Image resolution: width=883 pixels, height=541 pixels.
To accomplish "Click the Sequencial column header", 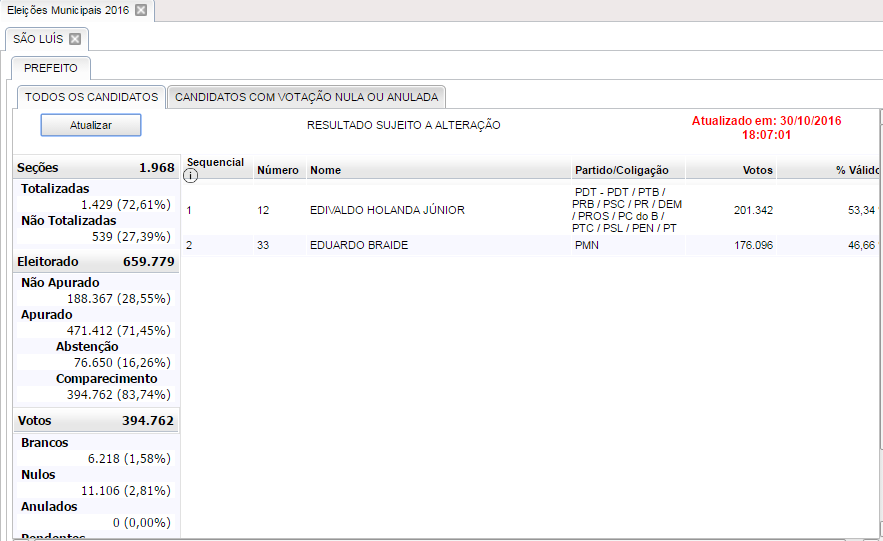I will tap(215, 162).
